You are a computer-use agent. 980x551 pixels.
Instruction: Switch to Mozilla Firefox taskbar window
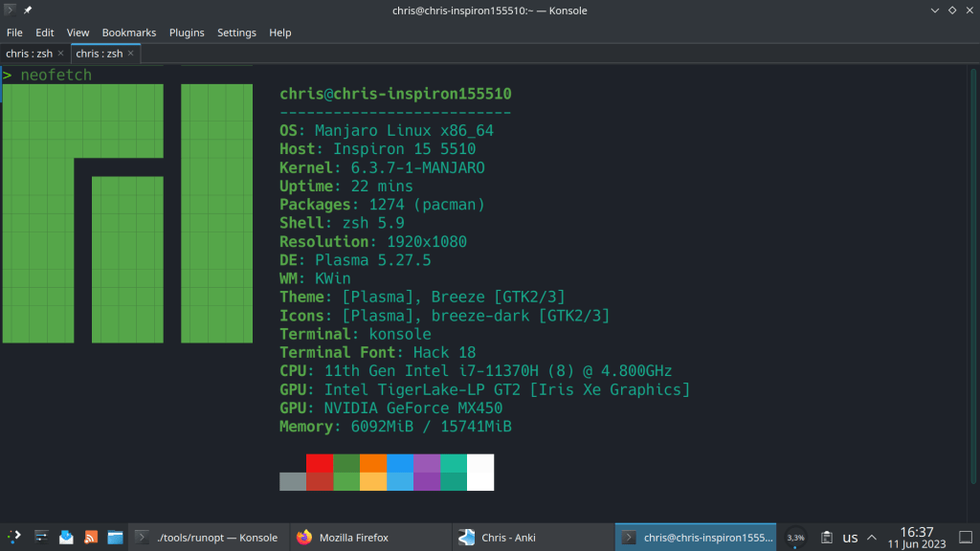point(369,538)
